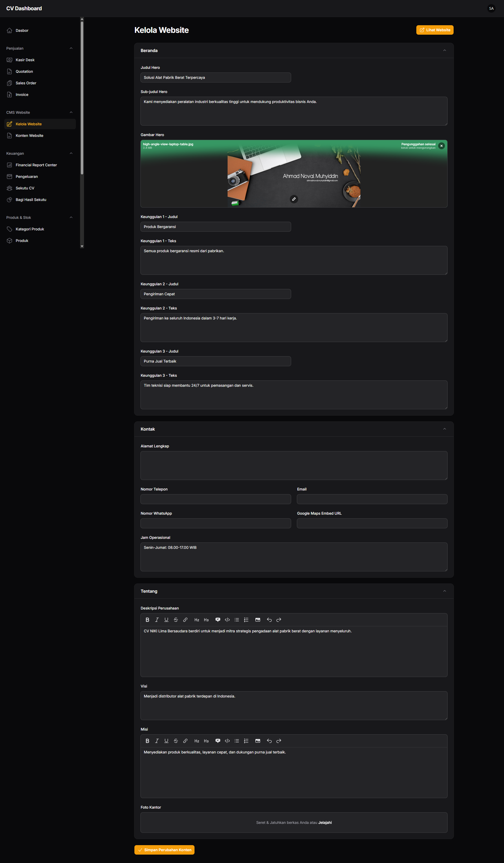Image resolution: width=504 pixels, height=863 pixels.
Task: Click the sidebar scrollbar down arrow
Action: click(82, 246)
